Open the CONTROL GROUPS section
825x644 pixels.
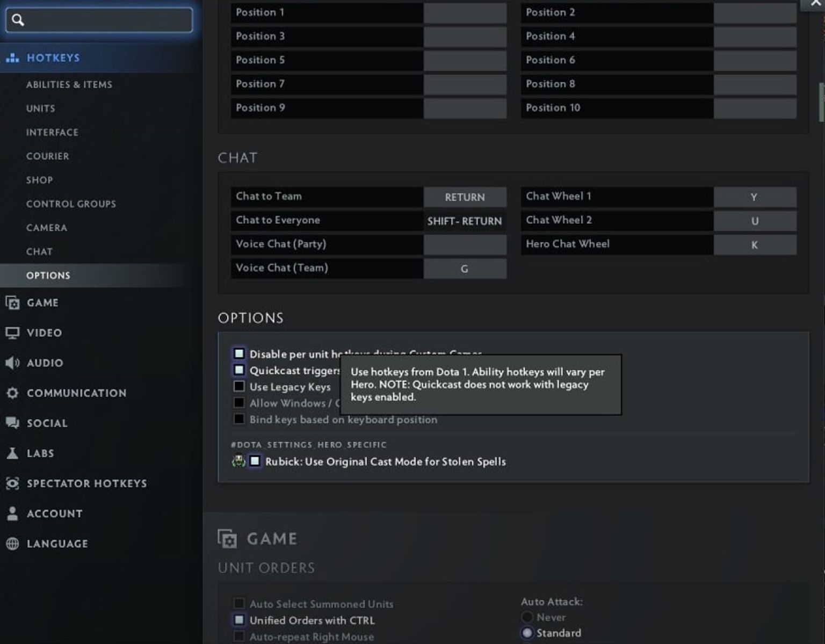(71, 204)
